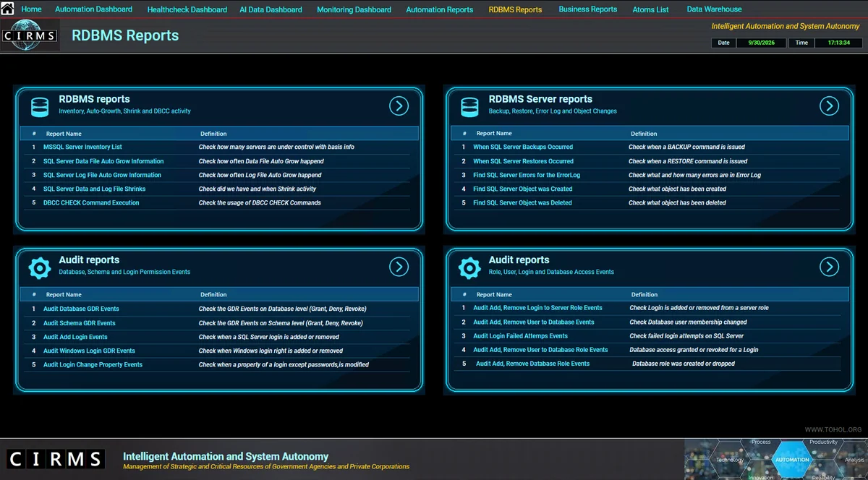Click 'Check when a BACKUP command is issued'
Screen dimensions: 868x480
(x=686, y=147)
